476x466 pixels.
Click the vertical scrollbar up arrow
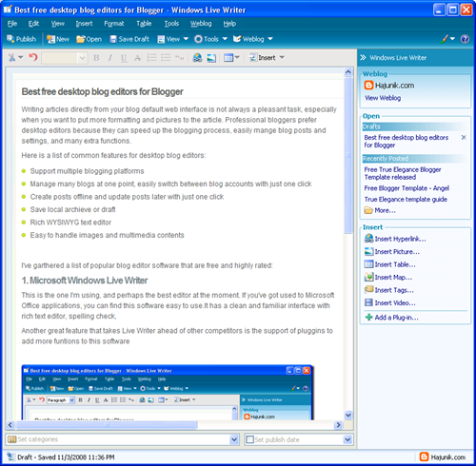click(348, 72)
